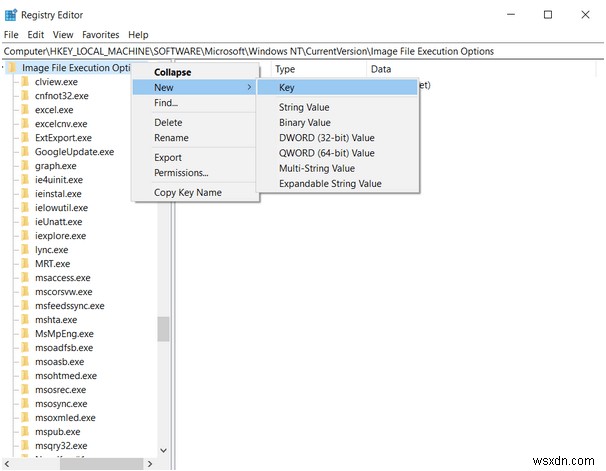The height and width of the screenshot is (471, 606).
Task: Click the excelcnv.exe folder icon
Action: pos(25,124)
